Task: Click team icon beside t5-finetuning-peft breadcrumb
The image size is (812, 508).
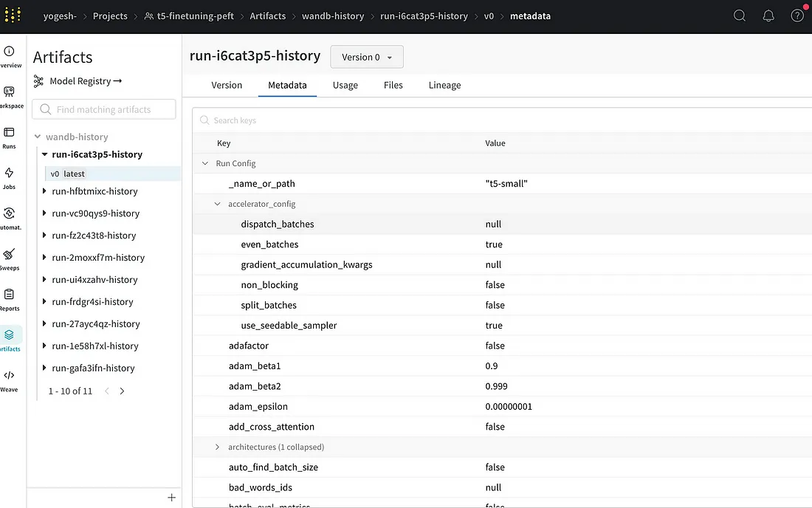Action: tap(148, 16)
